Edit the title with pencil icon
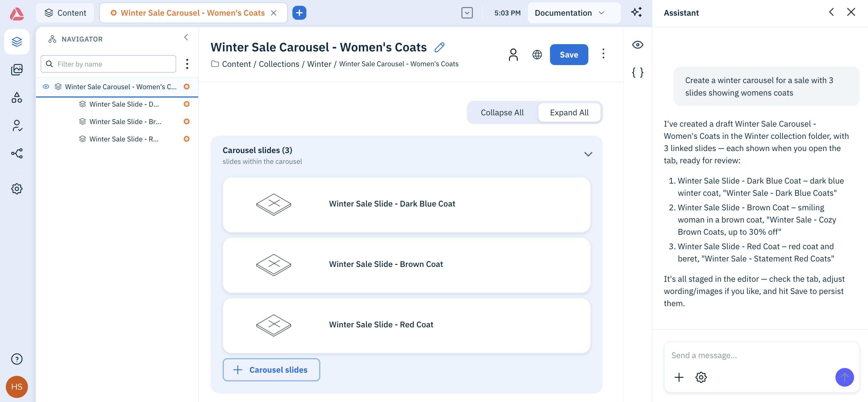Viewport: 868px width, 402px height. [440, 47]
